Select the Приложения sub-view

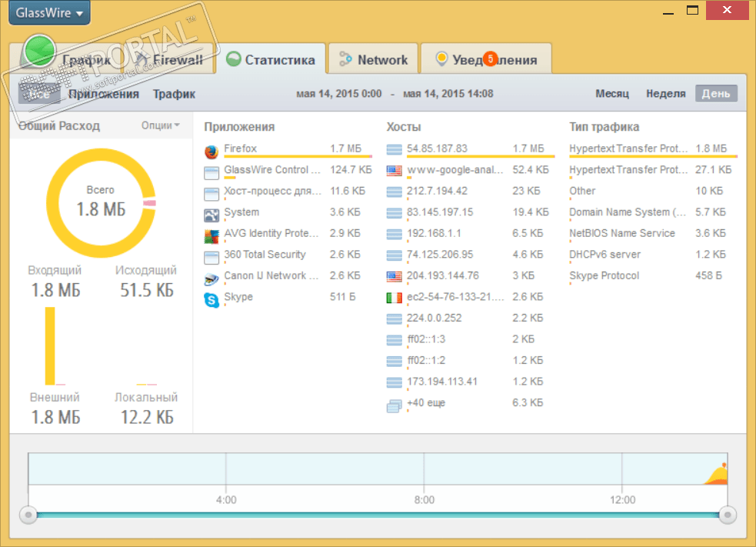click(x=104, y=94)
